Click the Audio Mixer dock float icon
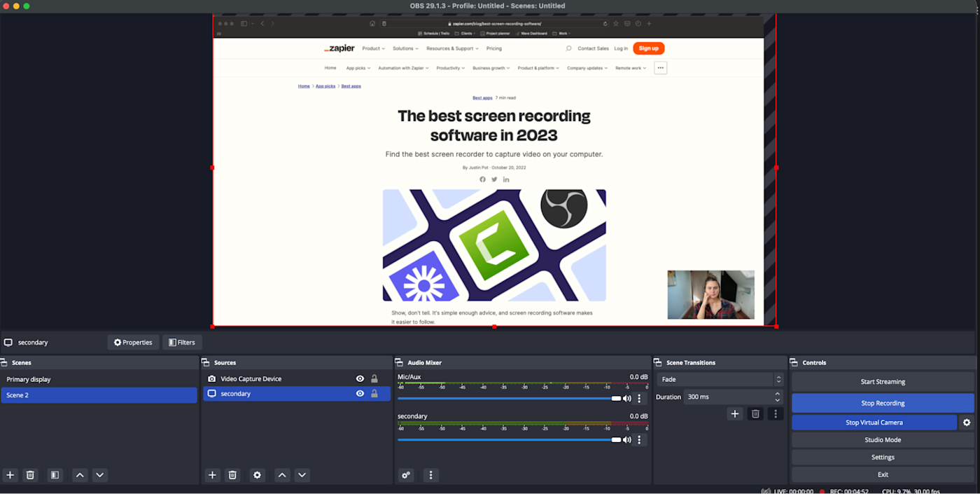 pos(399,363)
